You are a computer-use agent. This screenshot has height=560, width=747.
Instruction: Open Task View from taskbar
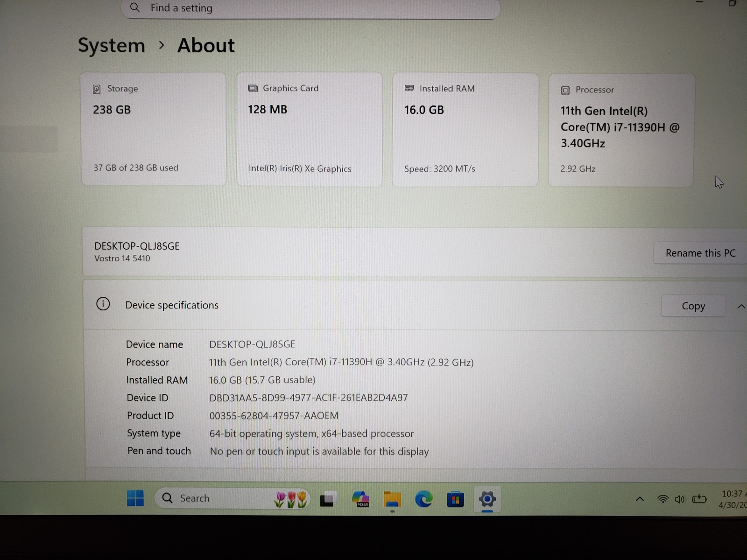coord(328,499)
